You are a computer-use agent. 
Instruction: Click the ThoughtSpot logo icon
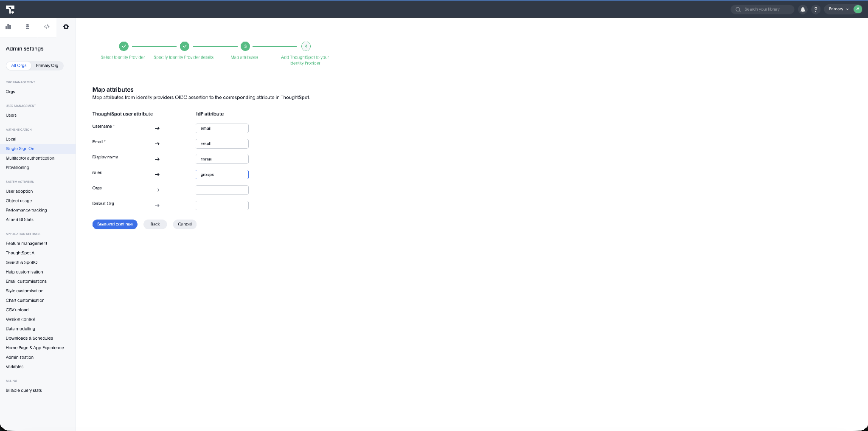coord(10,9)
